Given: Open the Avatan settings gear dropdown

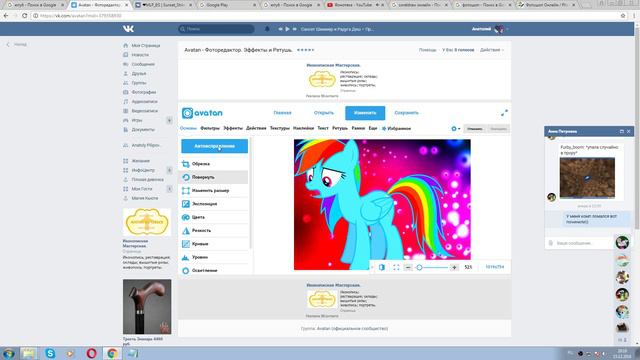Looking at the screenshot, I should (x=456, y=129).
